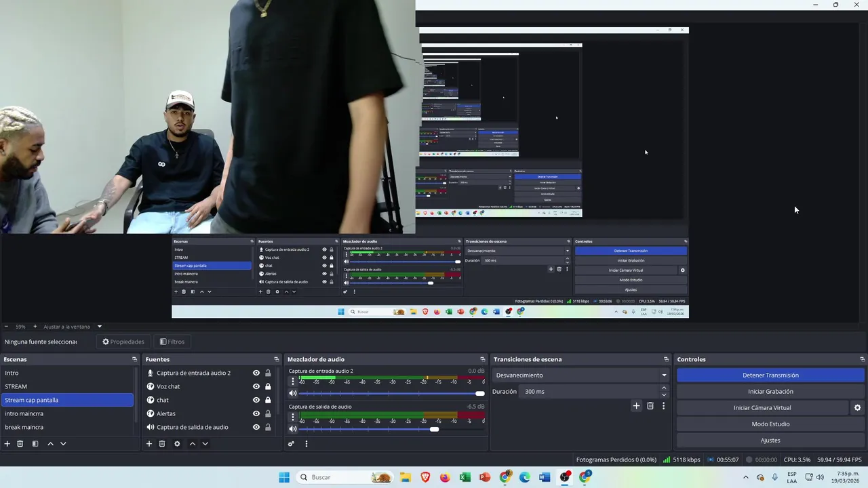Hide the Alertas source
The height and width of the screenshot is (488, 868).
[256, 413]
